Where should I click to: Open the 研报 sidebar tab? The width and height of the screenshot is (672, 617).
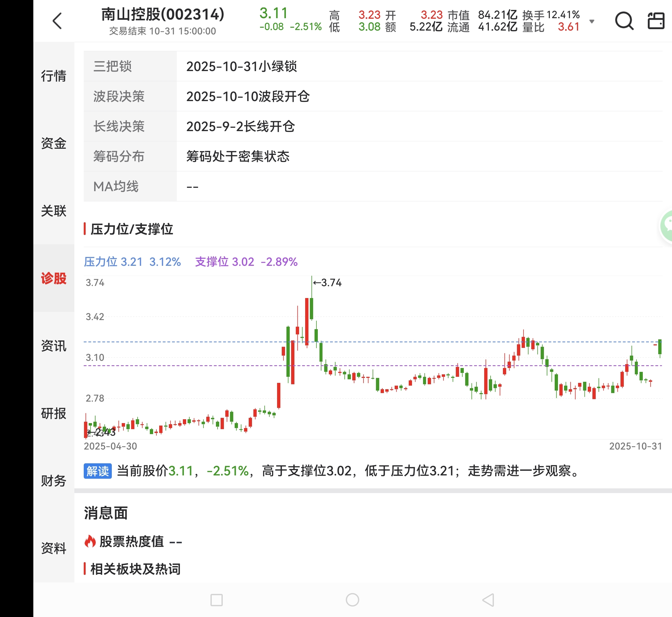coord(54,413)
